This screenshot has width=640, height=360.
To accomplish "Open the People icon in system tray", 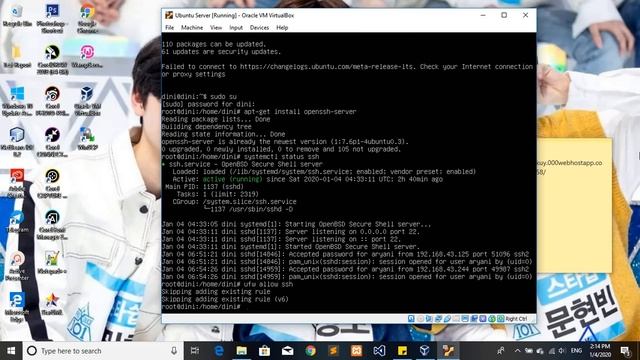I will (x=500, y=351).
